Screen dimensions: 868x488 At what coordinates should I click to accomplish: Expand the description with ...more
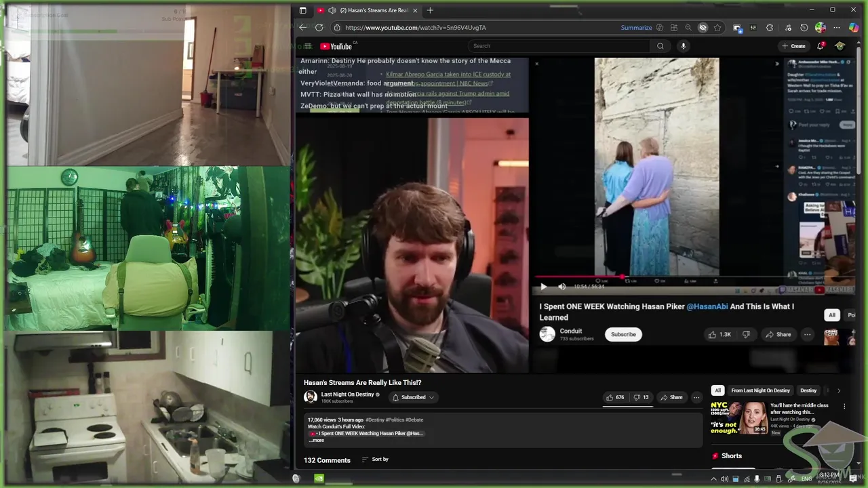317,441
